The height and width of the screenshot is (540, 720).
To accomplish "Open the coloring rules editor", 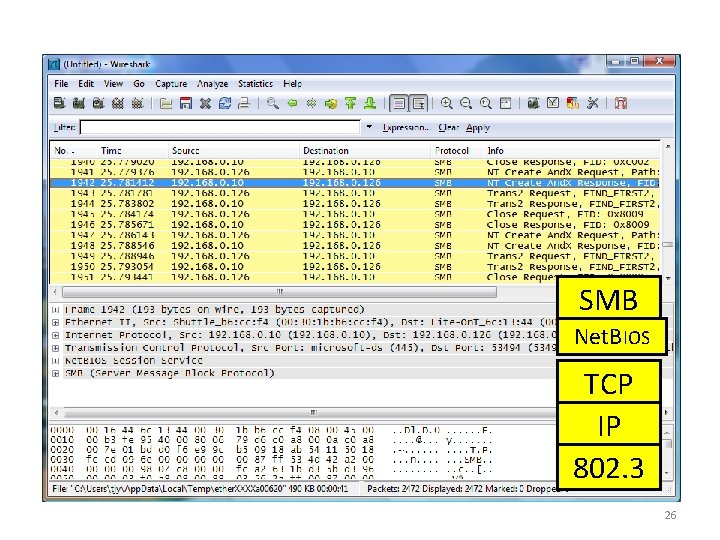I will [573, 103].
